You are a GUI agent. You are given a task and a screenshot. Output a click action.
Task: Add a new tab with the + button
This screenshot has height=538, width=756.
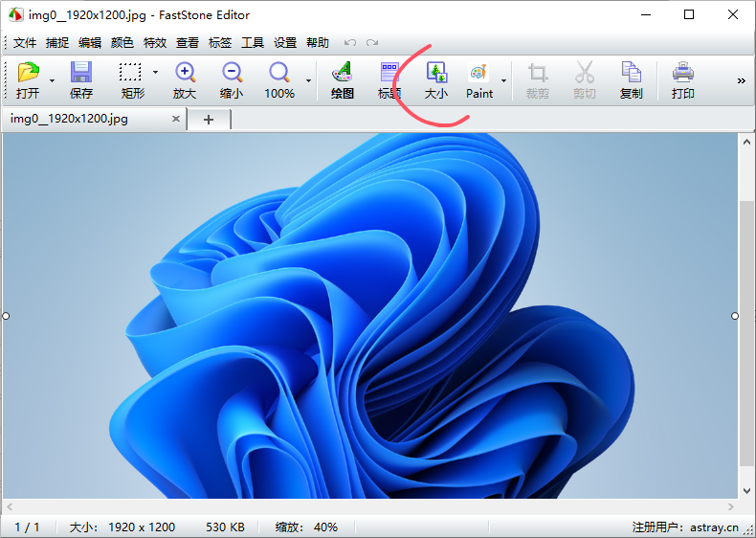tap(209, 120)
